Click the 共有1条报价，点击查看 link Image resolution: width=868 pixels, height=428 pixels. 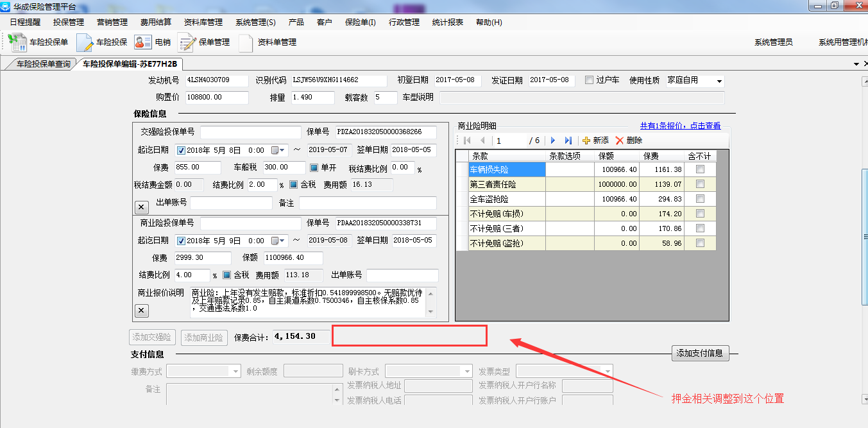pos(680,126)
